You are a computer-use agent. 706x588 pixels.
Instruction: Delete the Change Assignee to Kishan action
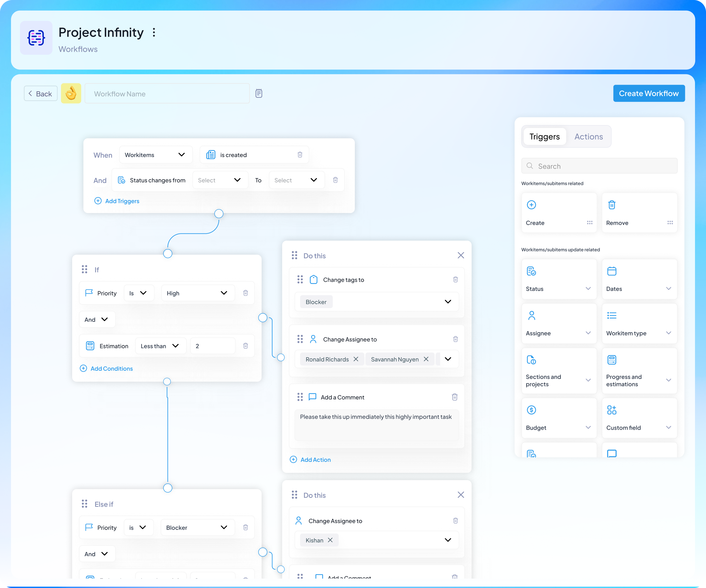click(455, 520)
